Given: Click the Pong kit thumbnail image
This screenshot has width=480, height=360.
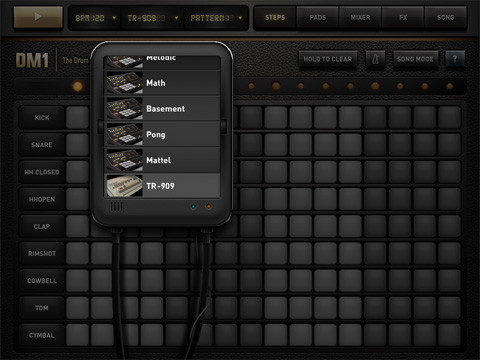Looking at the screenshot, I should pos(124,134).
